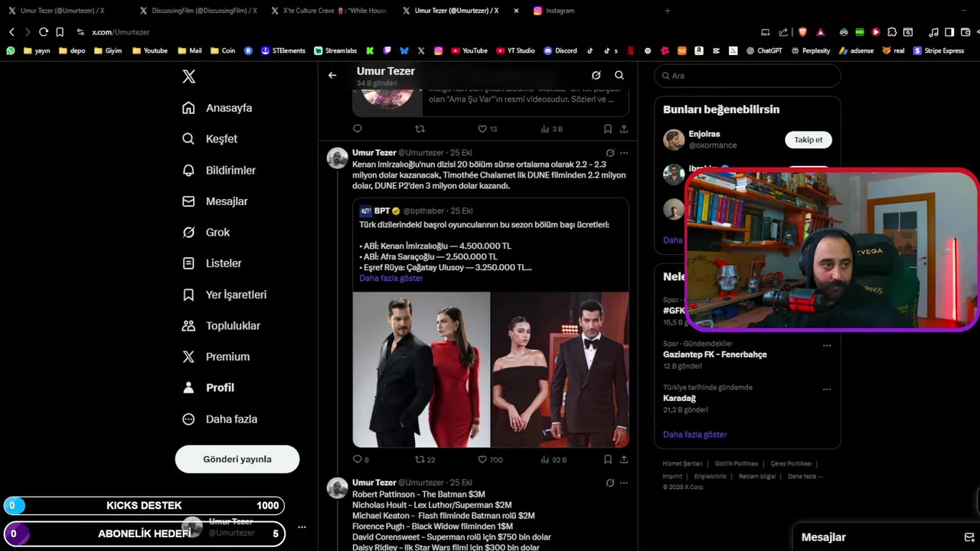
Task: Open the left photo in the BPT quoted tweet
Action: coord(421,370)
